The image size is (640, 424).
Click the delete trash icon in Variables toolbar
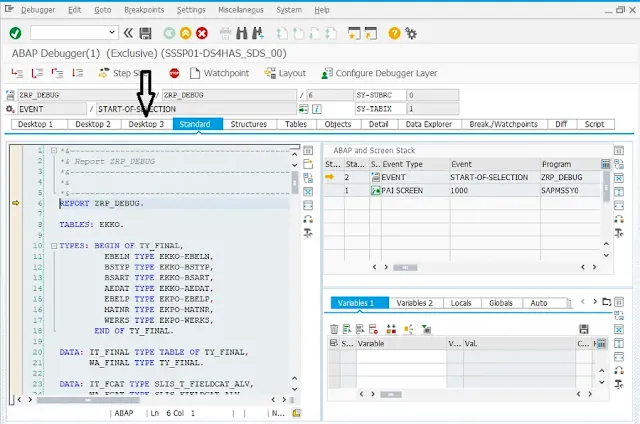tap(334, 329)
